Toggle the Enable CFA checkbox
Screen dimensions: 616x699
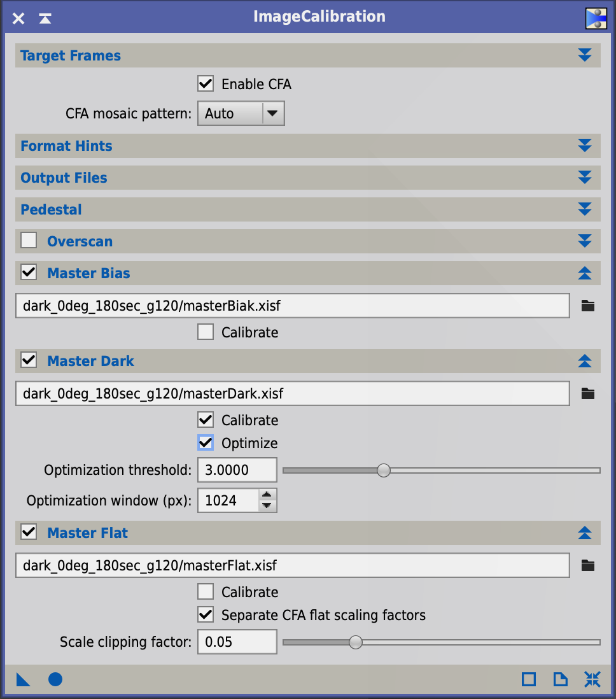pyautogui.click(x=206, y=84)
